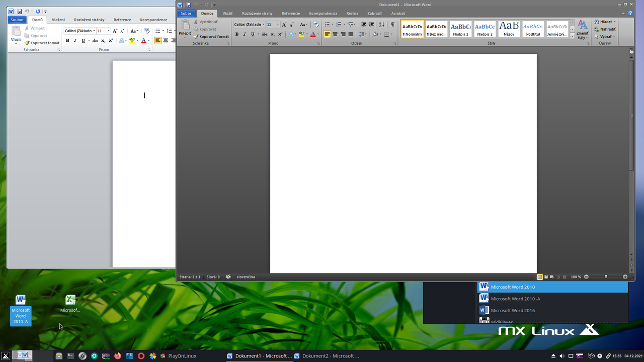The width and height of the screenshot is (644, 362).
Task: Click Save icon in Dokument1 title bar
Action: 189,5
